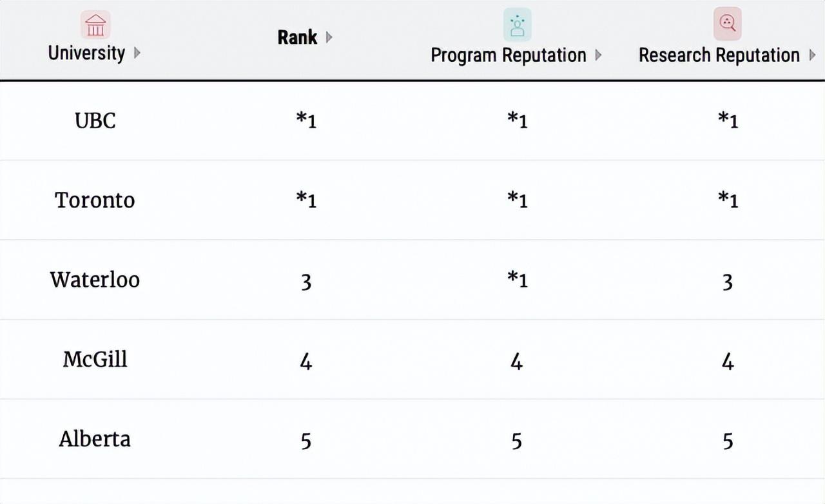Select the Rank column header

[297, 37]
